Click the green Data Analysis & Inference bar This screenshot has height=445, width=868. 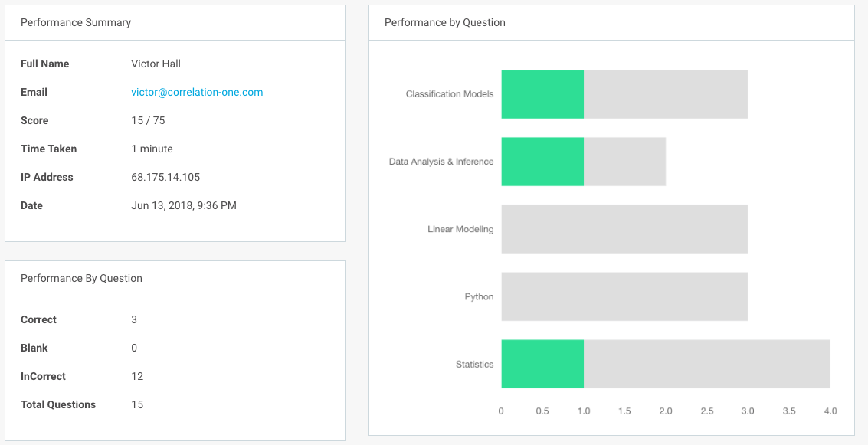point(542,162)
